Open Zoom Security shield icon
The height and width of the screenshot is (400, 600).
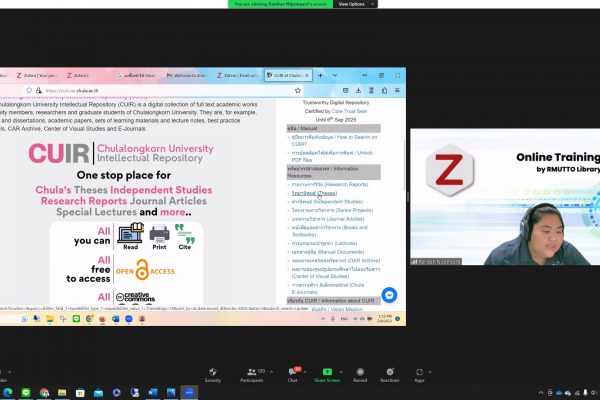pos(213,375)
